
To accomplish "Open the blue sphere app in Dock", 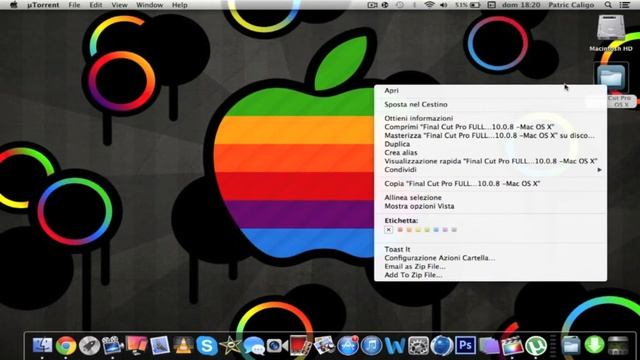I will (x=442, y=346).
